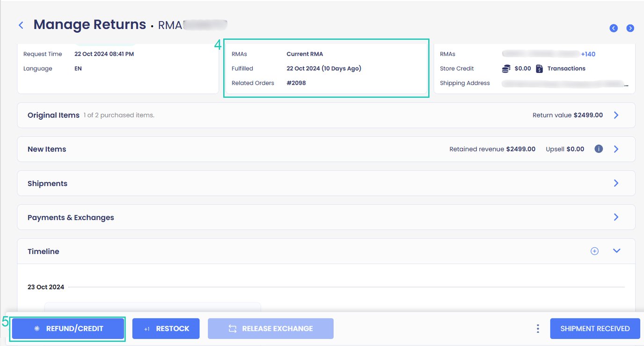Image resolution: width=644 pixels, height=346 pixels.
Task: Collapse the Timeline section
Action: (x=616, y=251)
